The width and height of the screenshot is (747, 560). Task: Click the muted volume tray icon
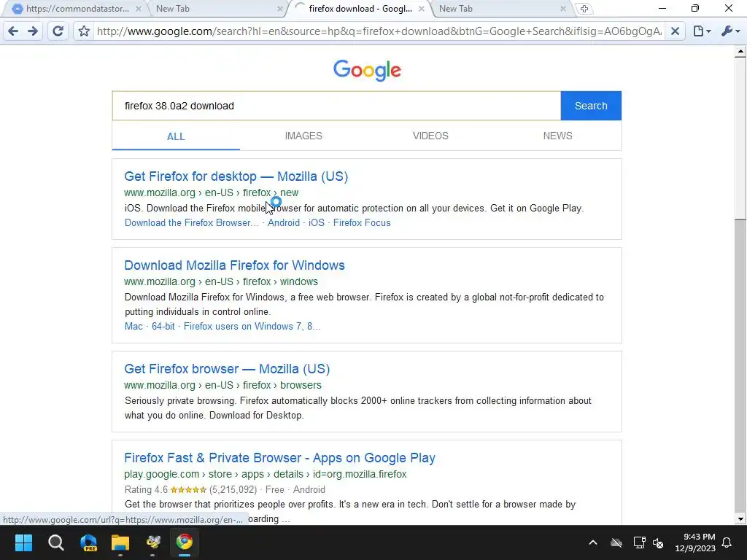coord(658,542)
